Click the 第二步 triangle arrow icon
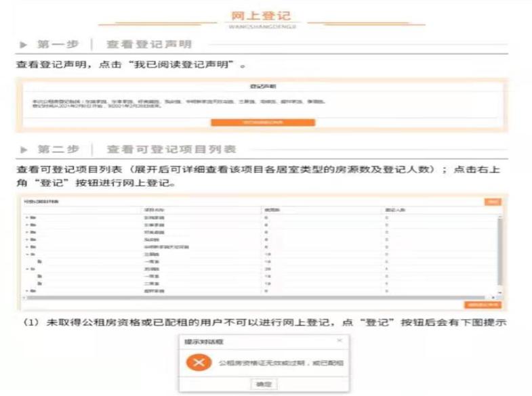Viewport: 532px width, 396px height. pos(24,150)
